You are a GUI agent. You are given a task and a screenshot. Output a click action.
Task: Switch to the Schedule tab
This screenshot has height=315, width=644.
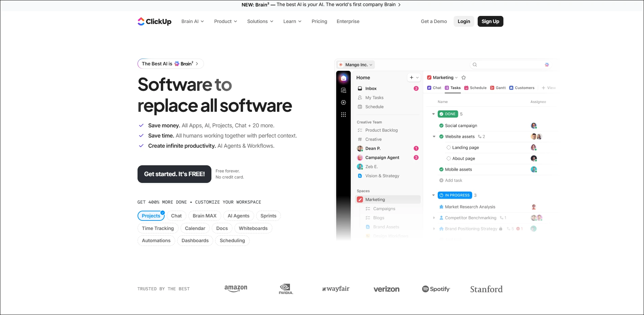click(475, 88)
